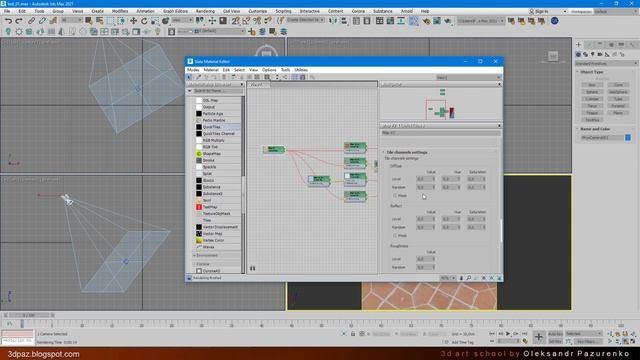
Task: Toggle the Angle Snap icon
Action: pos(247,20)
